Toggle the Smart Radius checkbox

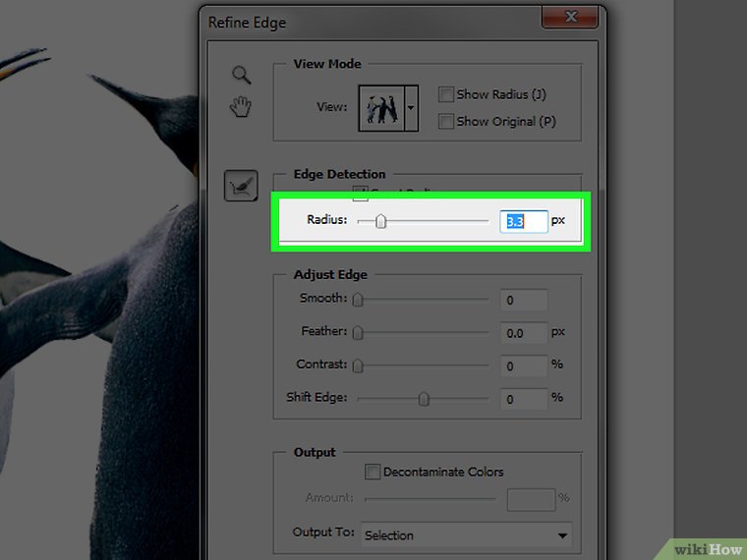click(361, 193)
